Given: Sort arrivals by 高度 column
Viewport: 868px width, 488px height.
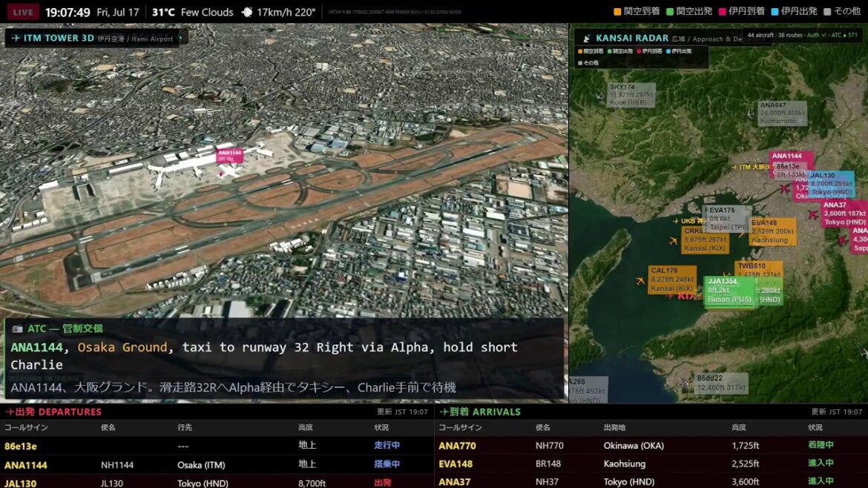Looking at the screenshot, I should [x=739, y=428].
